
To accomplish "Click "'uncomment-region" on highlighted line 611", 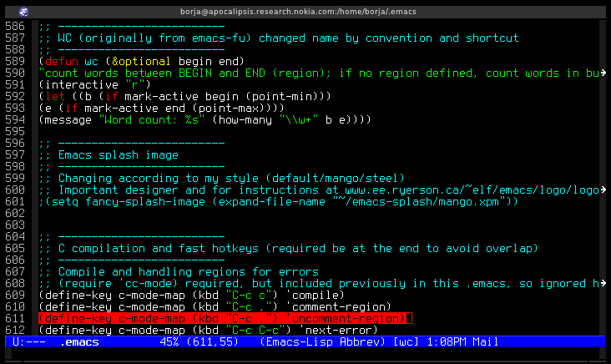I will (x=341, y=319).
